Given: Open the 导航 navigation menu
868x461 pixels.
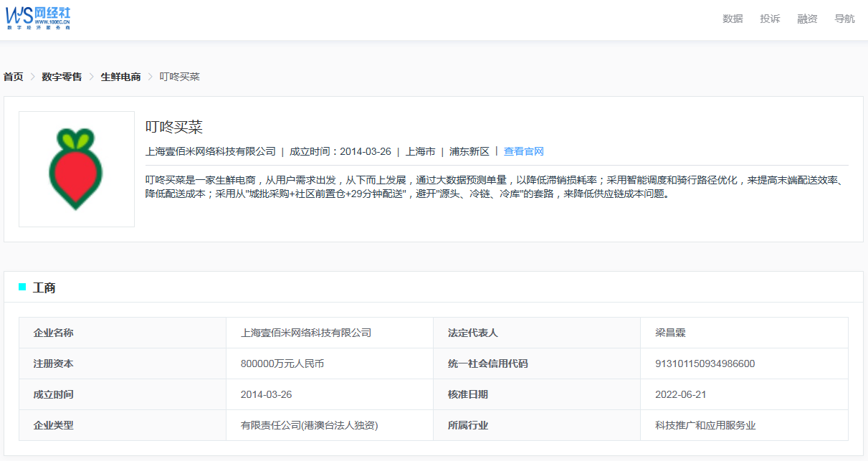Looking at the screenshot, I should 844,19.
